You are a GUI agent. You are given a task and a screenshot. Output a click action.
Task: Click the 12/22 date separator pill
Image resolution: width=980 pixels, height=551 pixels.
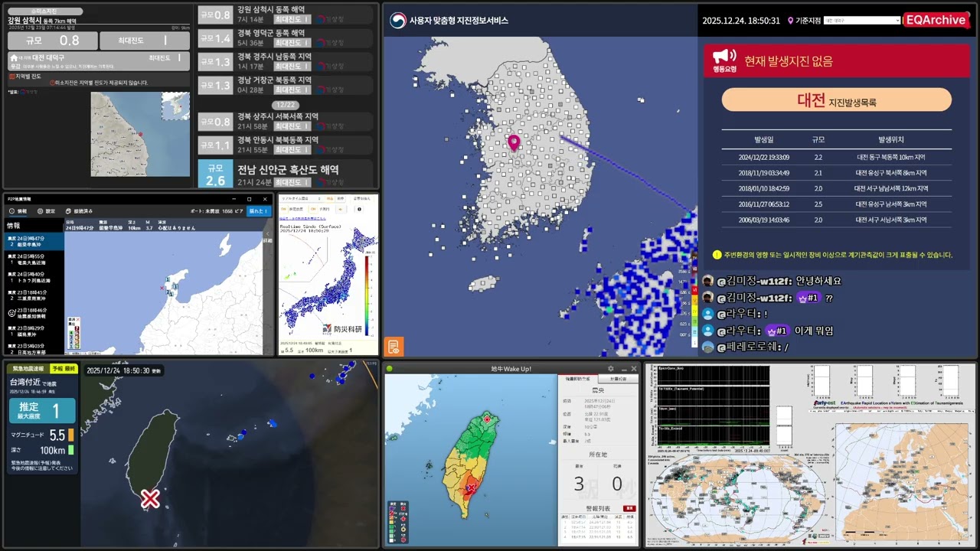(x=285, y=105)
